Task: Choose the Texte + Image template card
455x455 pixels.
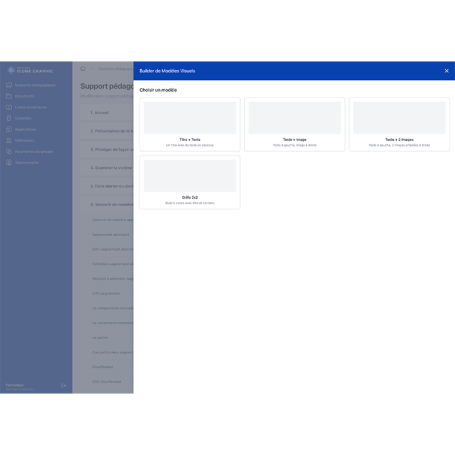Action: pyautogui.click(x=294, y=124)
